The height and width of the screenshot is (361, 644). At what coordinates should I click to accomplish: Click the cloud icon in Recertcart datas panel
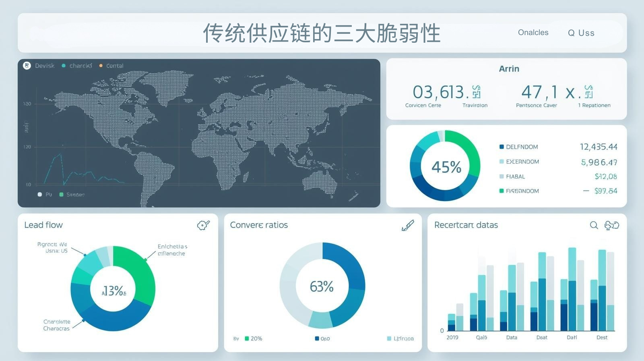611,225
